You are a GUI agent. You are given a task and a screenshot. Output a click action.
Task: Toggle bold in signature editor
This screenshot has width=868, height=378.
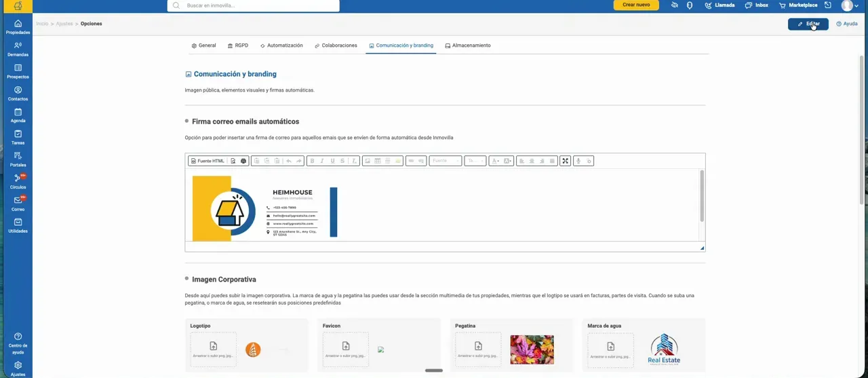pyautogui.click(x=312, y=161)
